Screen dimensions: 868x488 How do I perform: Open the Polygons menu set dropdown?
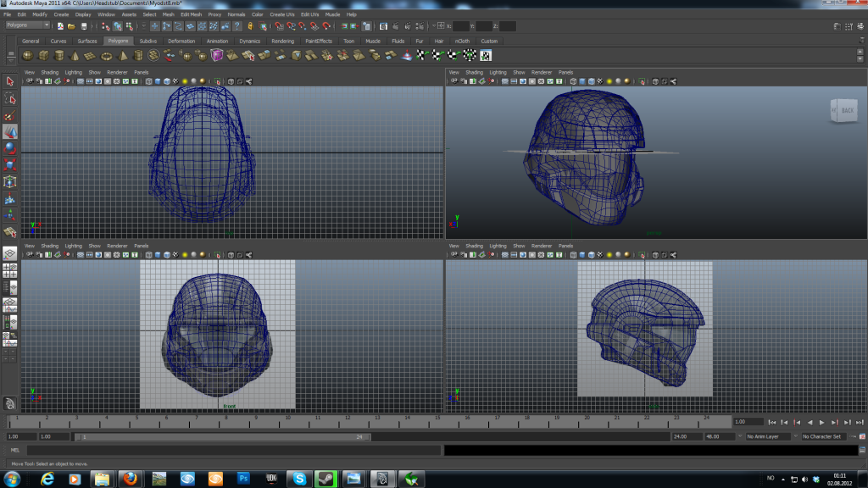28,25
